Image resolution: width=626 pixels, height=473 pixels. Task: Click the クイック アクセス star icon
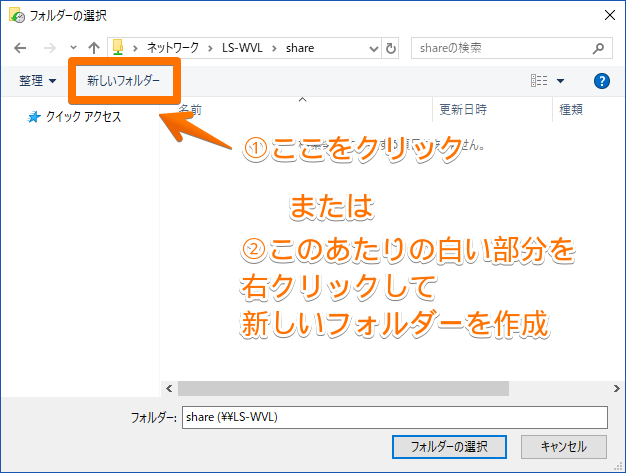click(x=34, y=117)
